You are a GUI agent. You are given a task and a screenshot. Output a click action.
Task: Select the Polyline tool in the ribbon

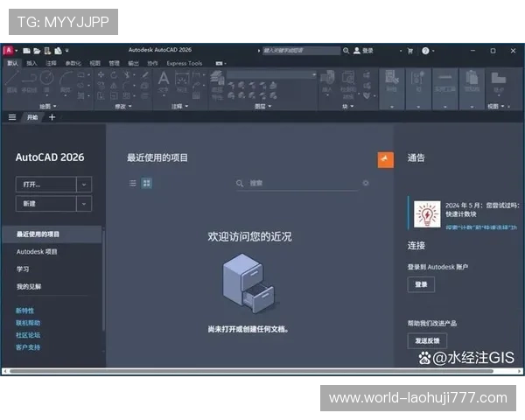point(29,78)
